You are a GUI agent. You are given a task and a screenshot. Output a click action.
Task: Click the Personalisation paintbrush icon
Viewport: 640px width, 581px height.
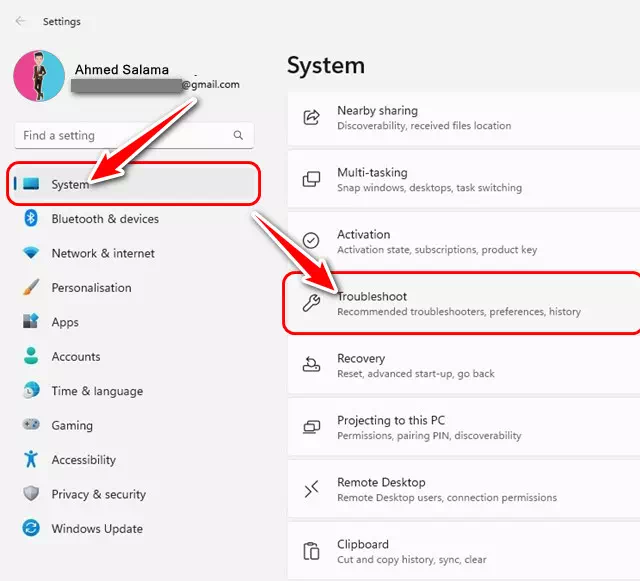click(x=31, y=287)
